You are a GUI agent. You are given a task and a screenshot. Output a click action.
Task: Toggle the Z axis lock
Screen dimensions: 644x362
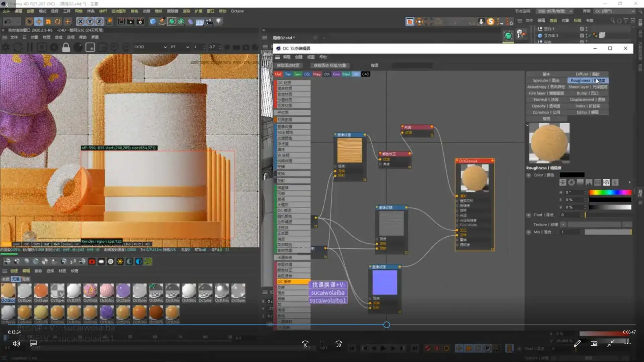pyautogui.click(x=99, y=22)
